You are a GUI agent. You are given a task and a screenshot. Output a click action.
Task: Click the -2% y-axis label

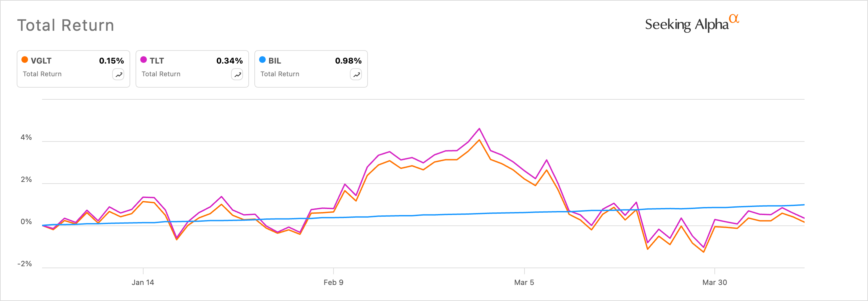[25, 264]
